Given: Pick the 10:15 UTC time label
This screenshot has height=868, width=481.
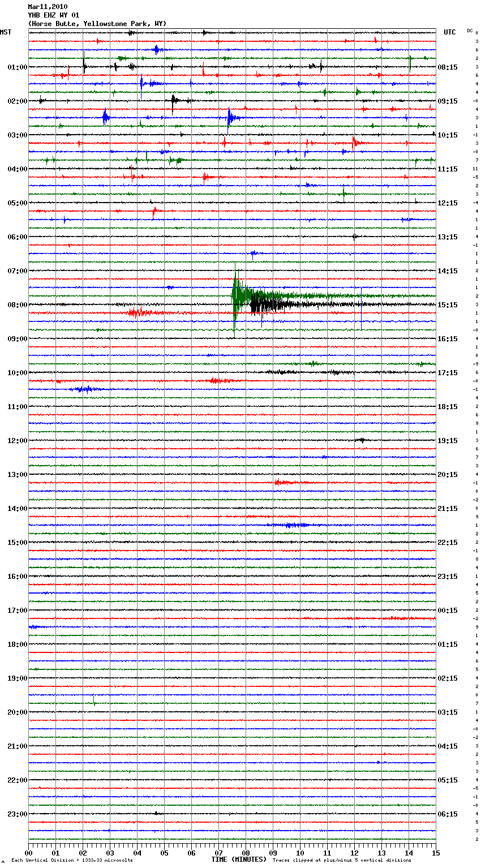Looking at the screenshot, I should pos(448,135).
